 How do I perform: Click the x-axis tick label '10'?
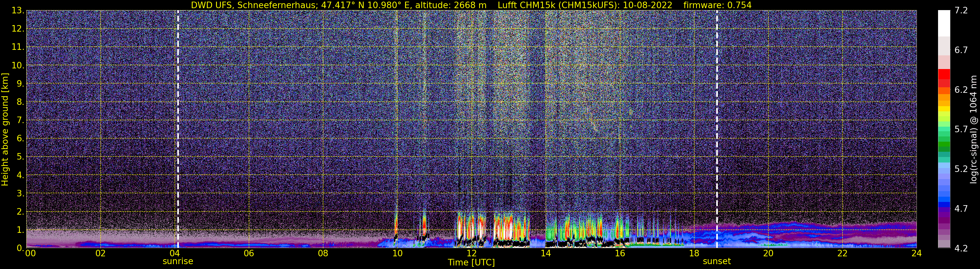[397, 253]
